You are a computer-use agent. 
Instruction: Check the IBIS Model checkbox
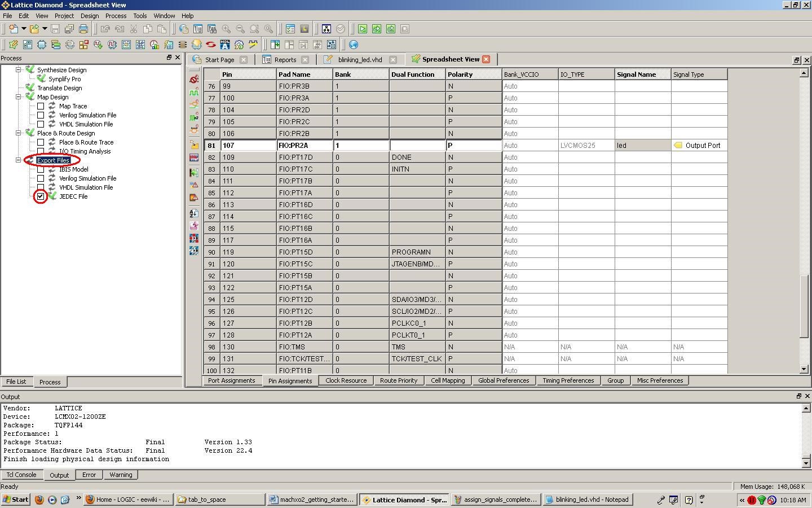(41, 169)
